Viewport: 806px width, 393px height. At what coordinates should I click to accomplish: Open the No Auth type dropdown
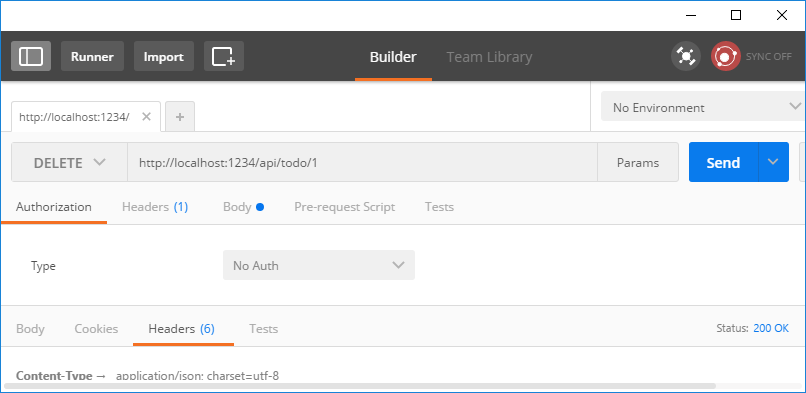(319, 265)
